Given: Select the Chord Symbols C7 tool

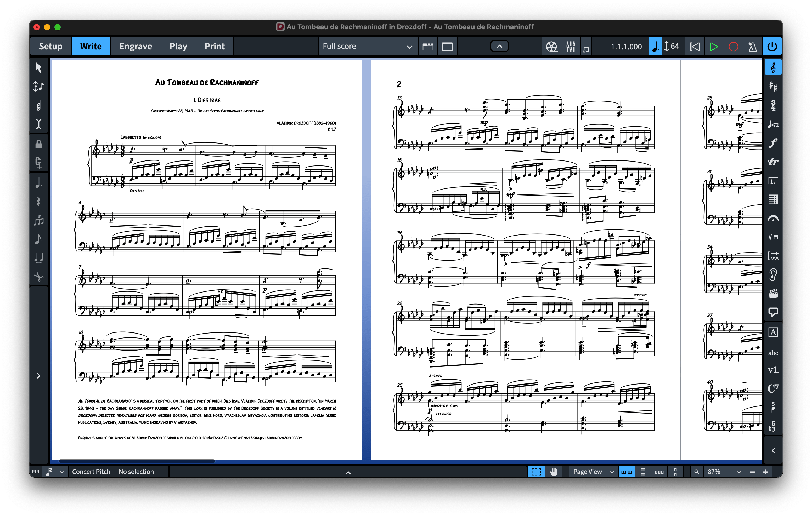Looking at the screenshot, I should pos(773,389).
